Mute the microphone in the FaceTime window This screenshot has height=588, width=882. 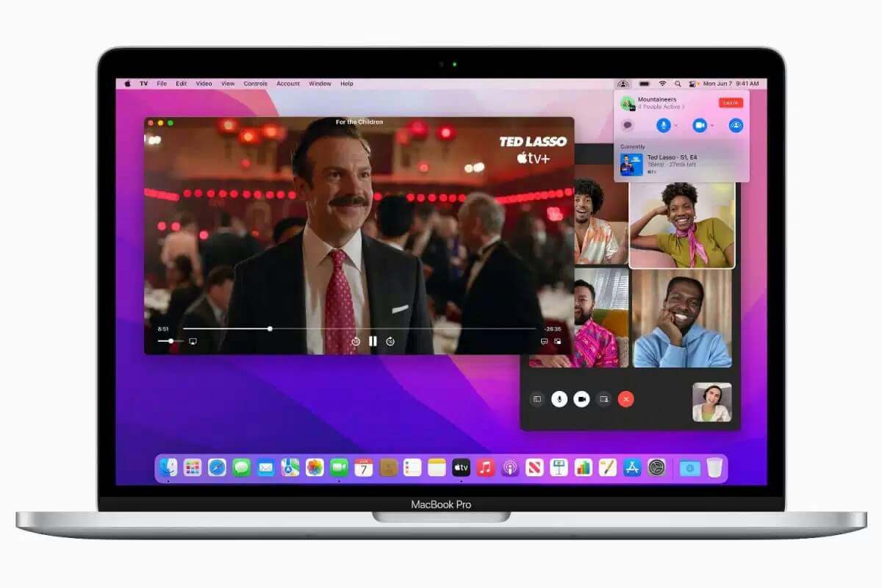click(x=559, y=399)
